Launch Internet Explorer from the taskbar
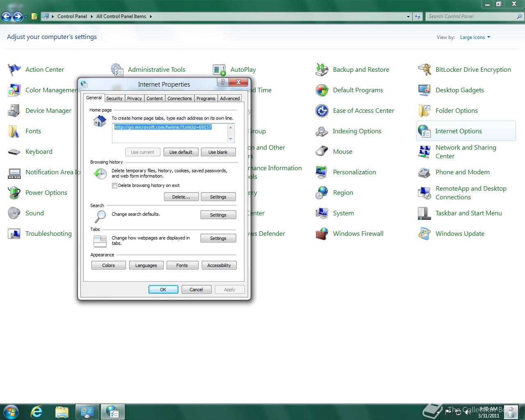This screenshot has width=525, height=420. 37,411
